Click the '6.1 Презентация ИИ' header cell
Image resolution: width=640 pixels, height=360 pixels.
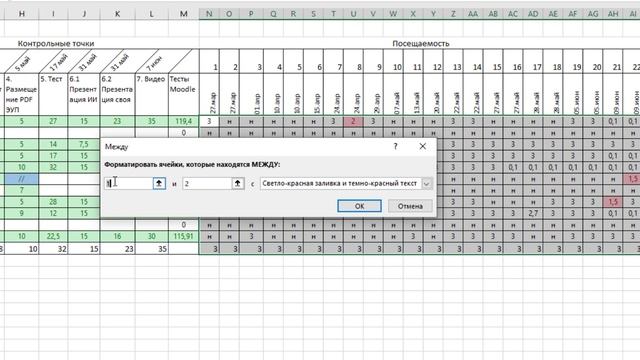[84, 94]
